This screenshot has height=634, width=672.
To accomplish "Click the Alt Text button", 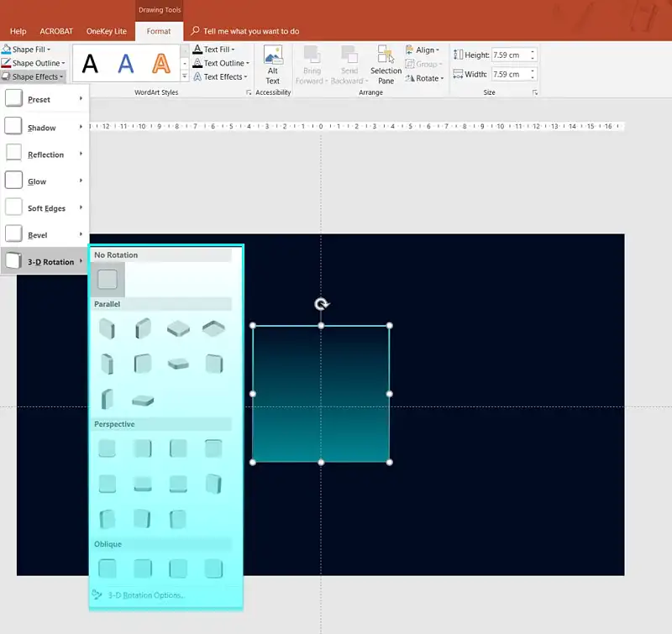I will [x=272, y=65].
